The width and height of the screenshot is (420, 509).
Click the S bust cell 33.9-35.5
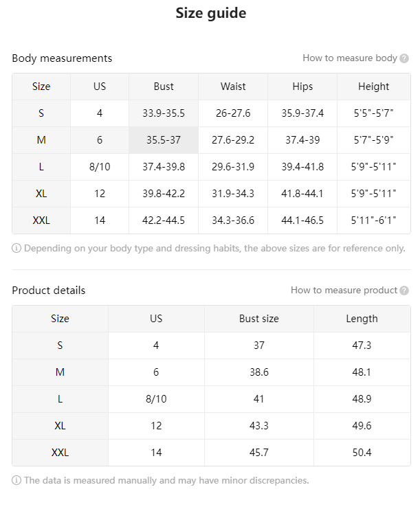[164, 113]
